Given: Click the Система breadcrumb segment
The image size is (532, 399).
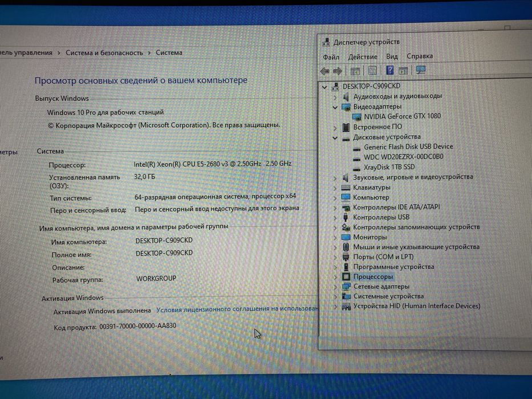Looking at the screenshot, I should pos(169,52).
